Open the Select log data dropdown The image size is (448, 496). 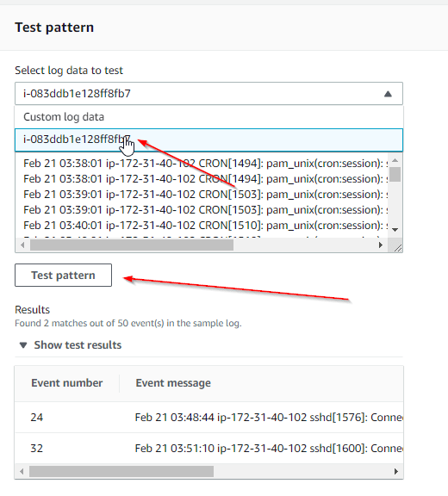[x=208, y=94]
